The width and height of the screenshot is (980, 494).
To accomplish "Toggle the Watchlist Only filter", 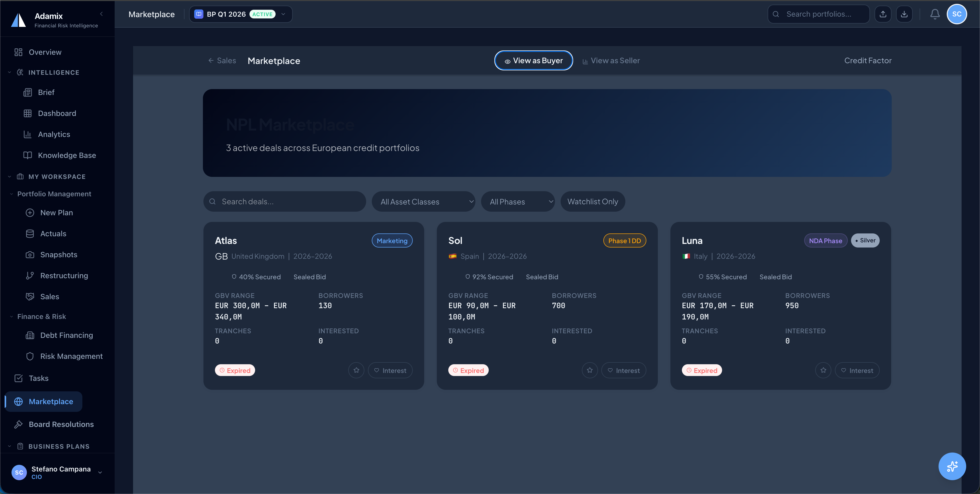I will coord(592,202).
